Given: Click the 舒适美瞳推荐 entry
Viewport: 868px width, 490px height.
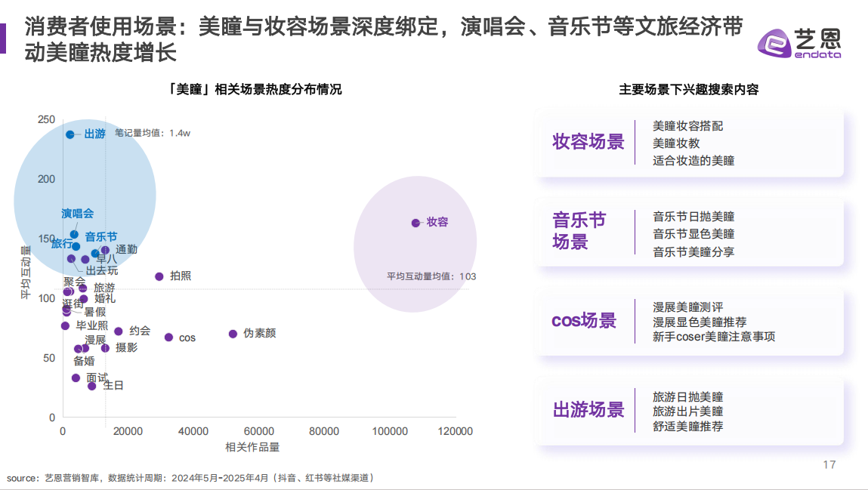Looking at the screenshot, I should tap(687, 427).
